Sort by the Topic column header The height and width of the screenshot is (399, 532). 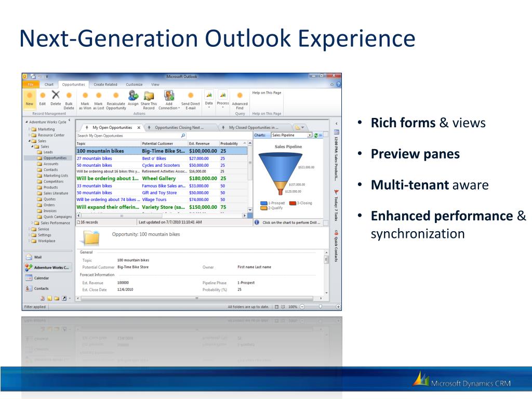(x=109, y=143)
